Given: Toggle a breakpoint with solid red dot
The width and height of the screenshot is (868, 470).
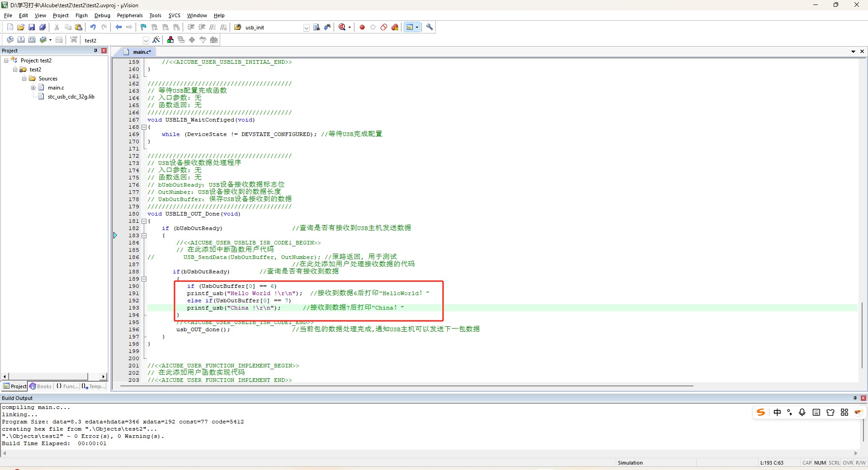Looking at the screenshot, I should point(362,27).
